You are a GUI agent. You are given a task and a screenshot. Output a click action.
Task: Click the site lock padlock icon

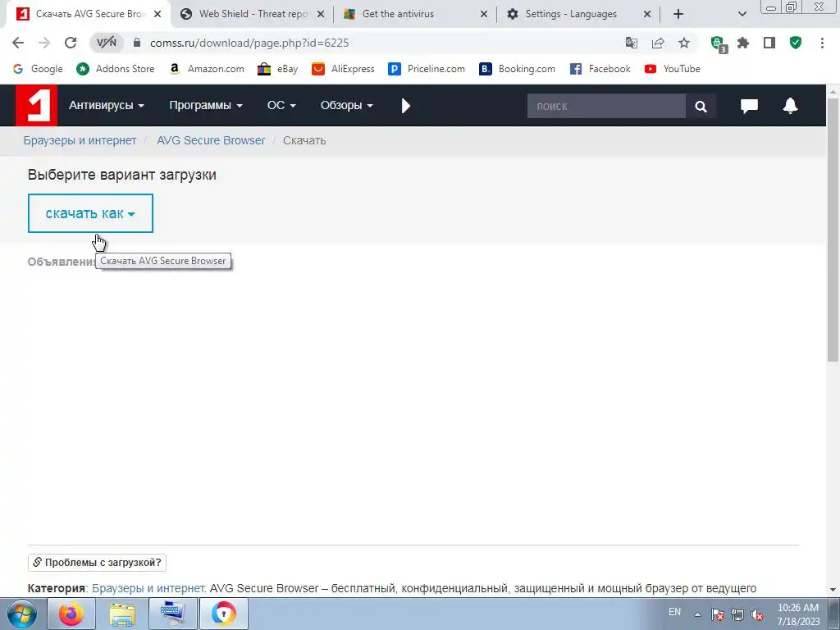pyautogui.click(x=137, y=43)
